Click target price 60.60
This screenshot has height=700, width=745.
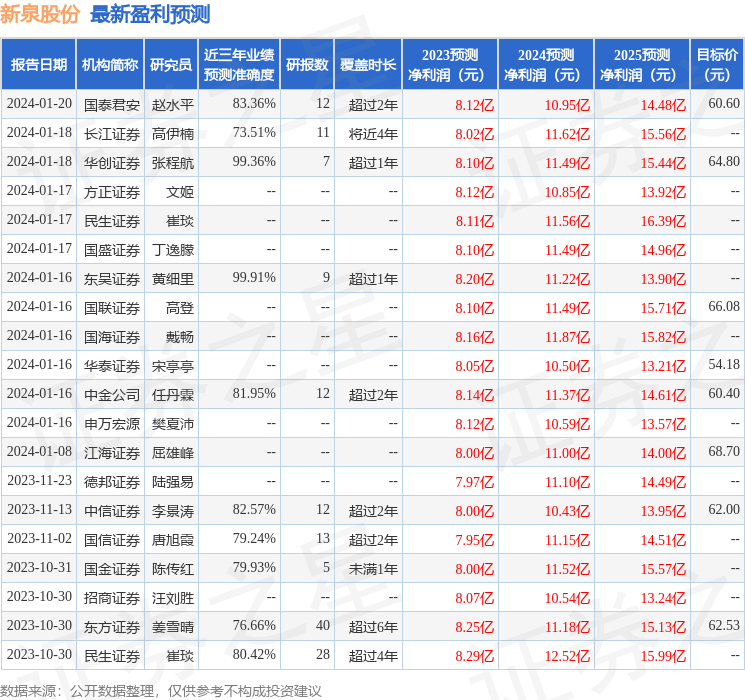724,104
